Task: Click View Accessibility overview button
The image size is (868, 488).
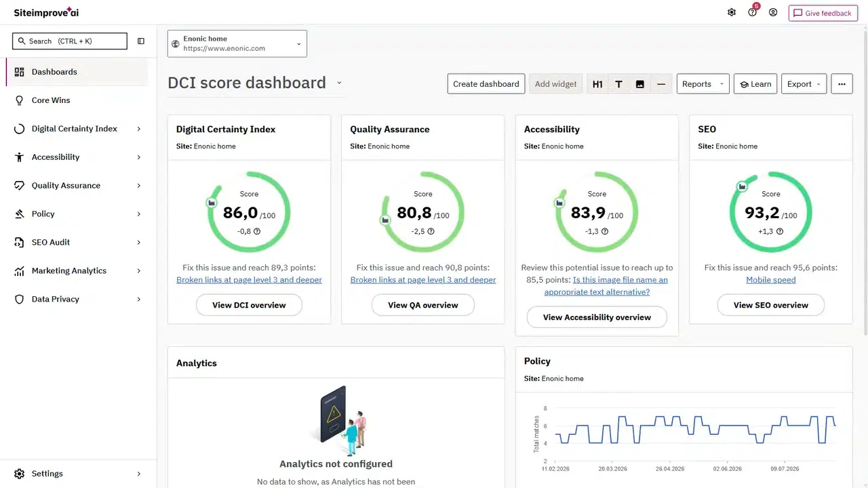Action: pyautogui.click(x=597, y=317)
